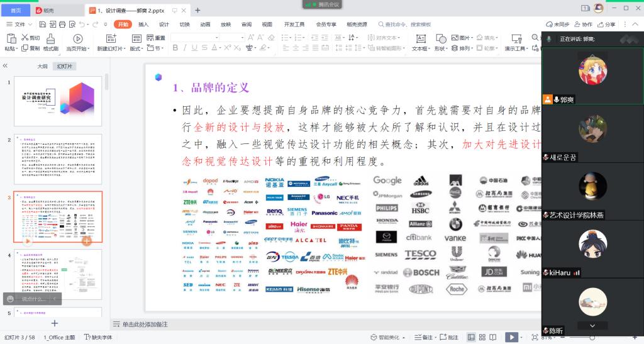Open the Section (节) dropdown
The image size is (644, 344).
coord(155,48)
